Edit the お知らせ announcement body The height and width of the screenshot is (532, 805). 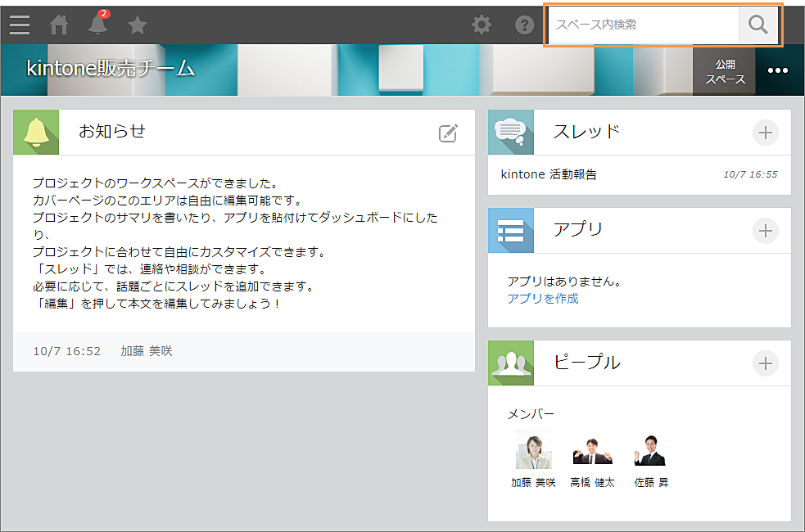(x=448, y=133)
